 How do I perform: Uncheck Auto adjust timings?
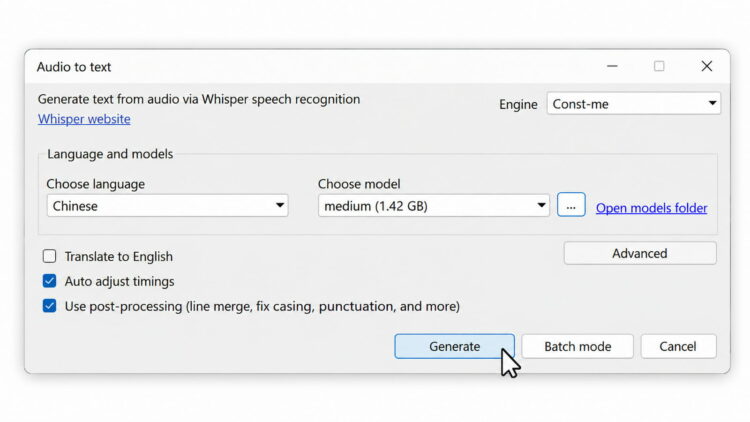tap(49, 281)
